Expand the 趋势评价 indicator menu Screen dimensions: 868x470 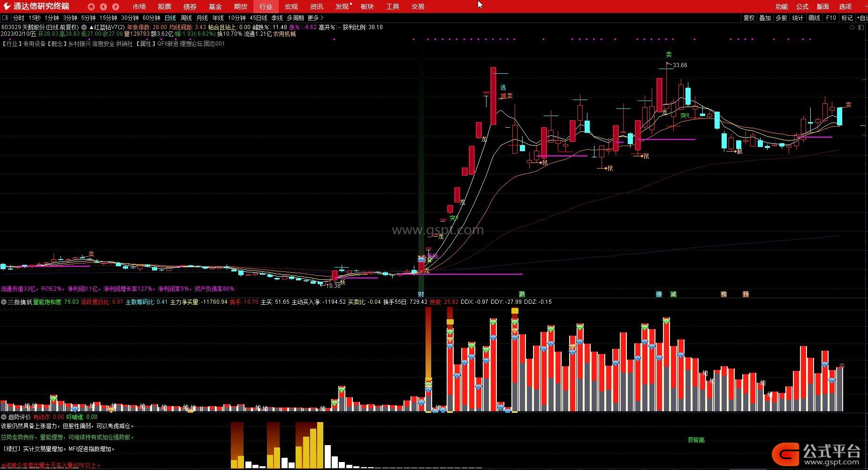click(4, 417)
